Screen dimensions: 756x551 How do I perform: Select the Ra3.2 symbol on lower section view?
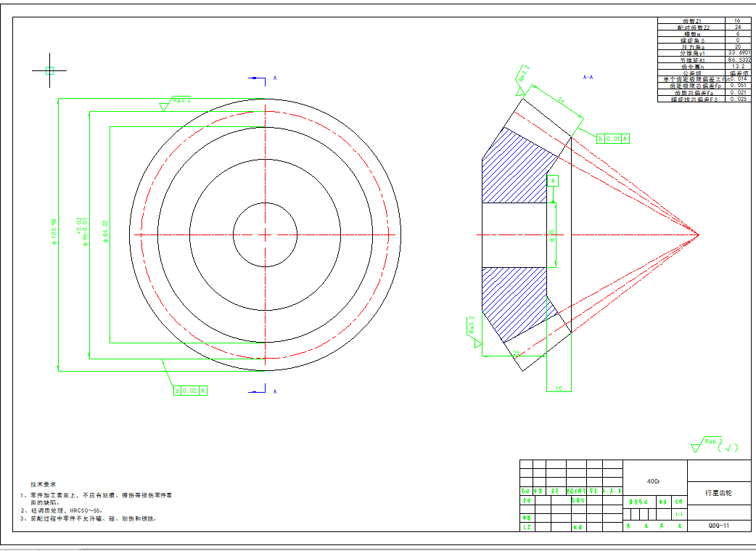coord(472,328)
